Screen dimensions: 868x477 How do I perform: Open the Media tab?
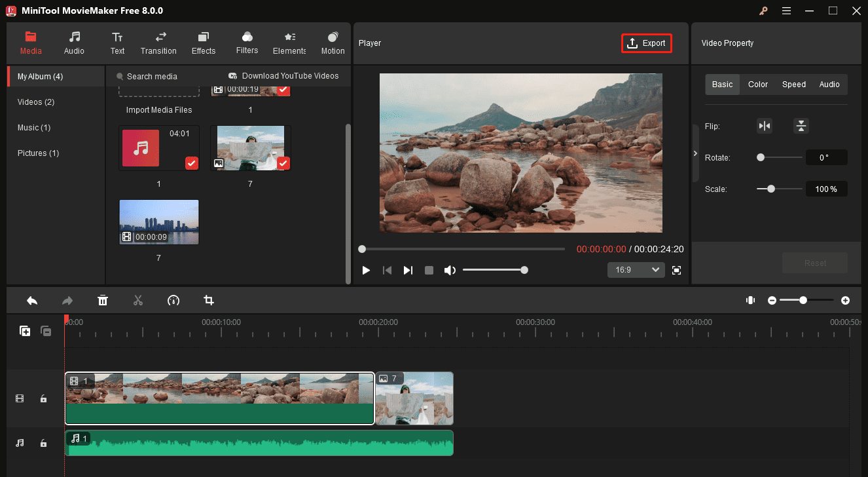tap(31, 43)
